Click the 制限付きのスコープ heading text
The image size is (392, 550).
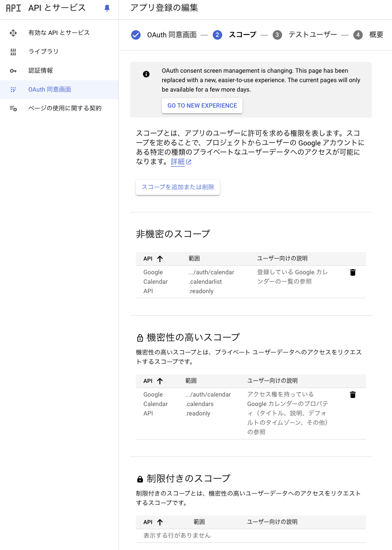click(x=189, y=478)
